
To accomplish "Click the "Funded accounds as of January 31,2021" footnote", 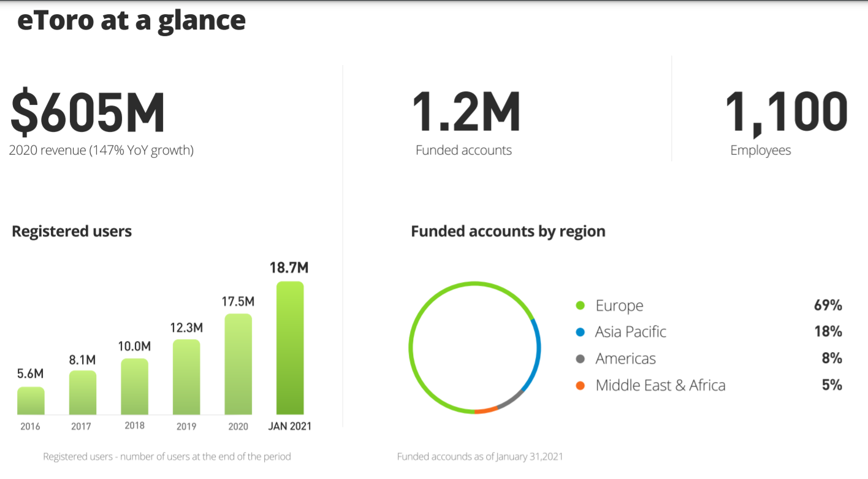I will (x=480, y=457).
